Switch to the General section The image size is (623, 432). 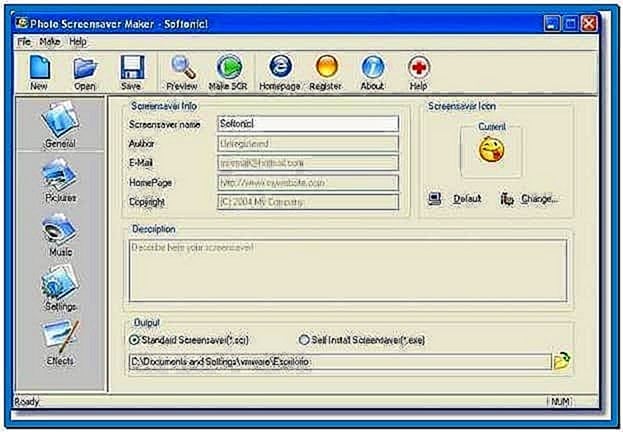60,125
